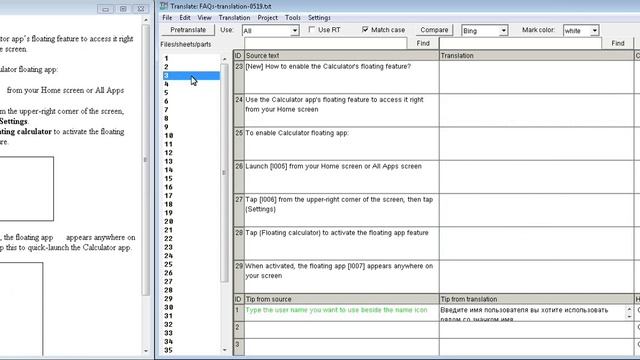Click the green tip 'Type the user name'

(x=336, y=310)
